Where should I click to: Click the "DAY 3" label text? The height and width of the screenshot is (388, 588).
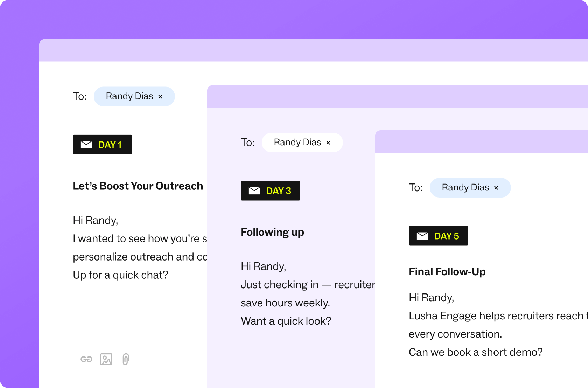coord(279,191)
